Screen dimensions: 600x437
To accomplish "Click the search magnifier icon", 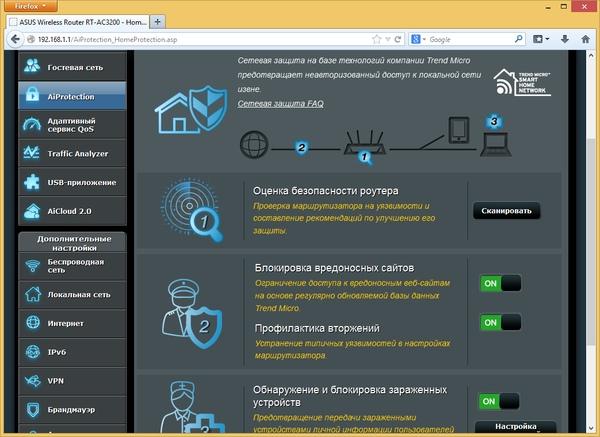I will pyautogui.click(x=518, y=39).
